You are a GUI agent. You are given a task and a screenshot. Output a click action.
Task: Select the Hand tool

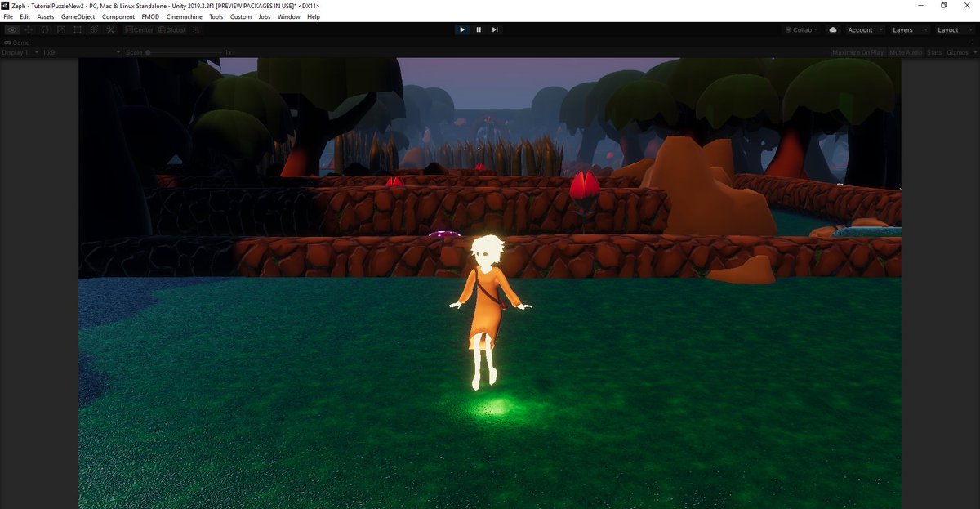click(x=11, y=29)
